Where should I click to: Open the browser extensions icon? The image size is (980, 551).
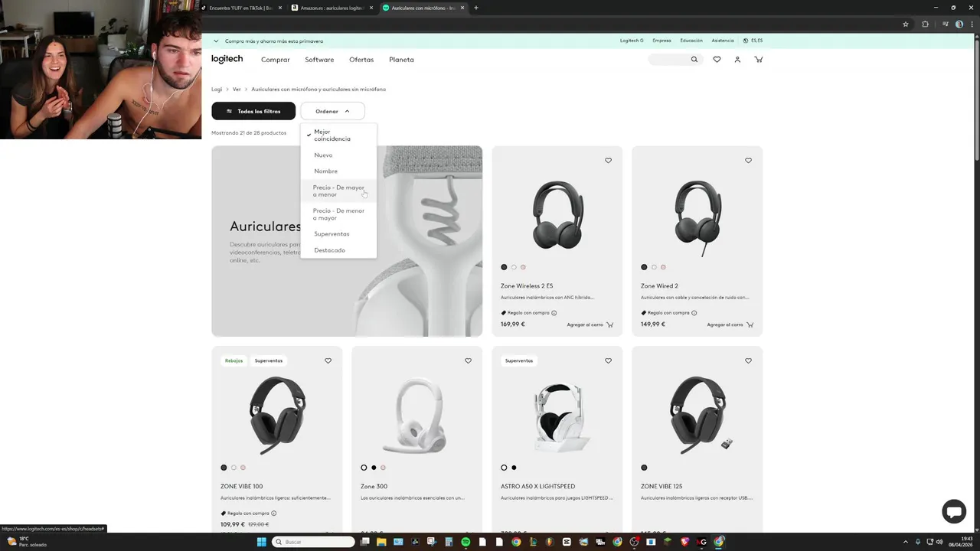point(925,24)
